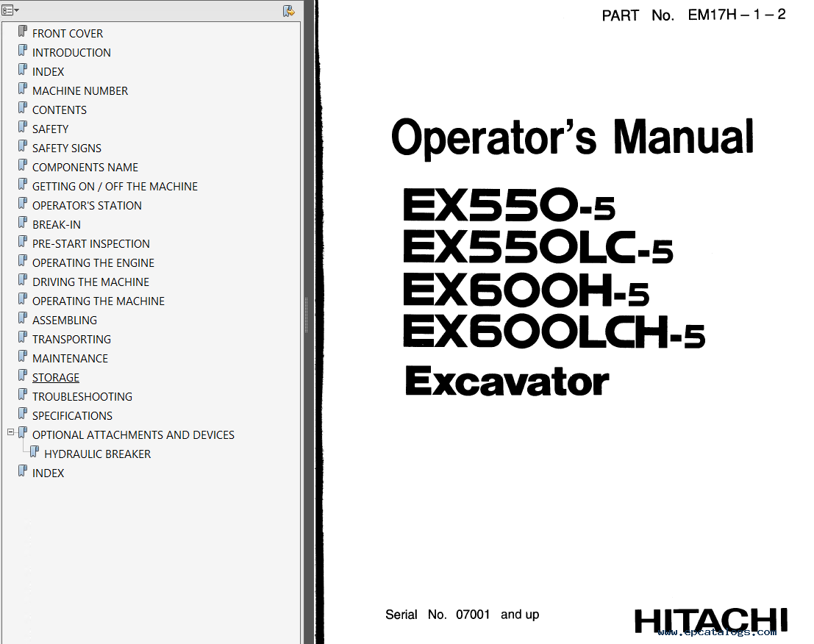This screenshot has width=814, height=644.
Task: Click the bookmark icon beside MAINTENANCE
Action: (x=22, y=357)
